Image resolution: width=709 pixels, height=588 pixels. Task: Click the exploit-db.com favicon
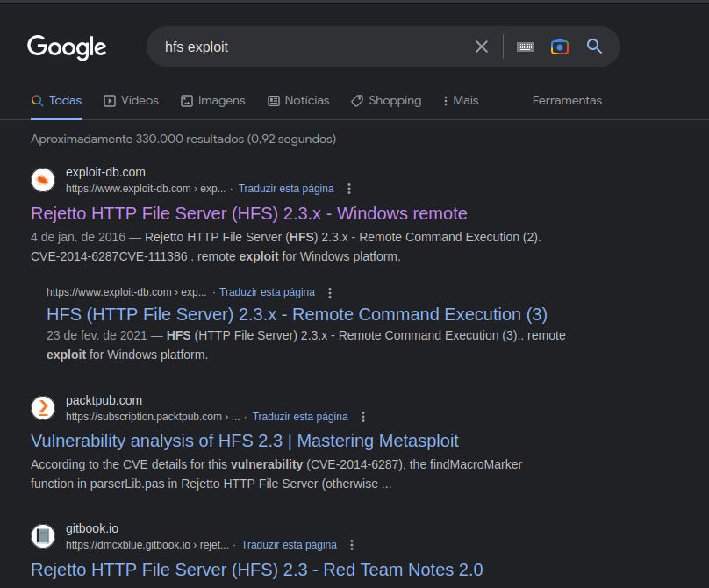pos(43,180)
